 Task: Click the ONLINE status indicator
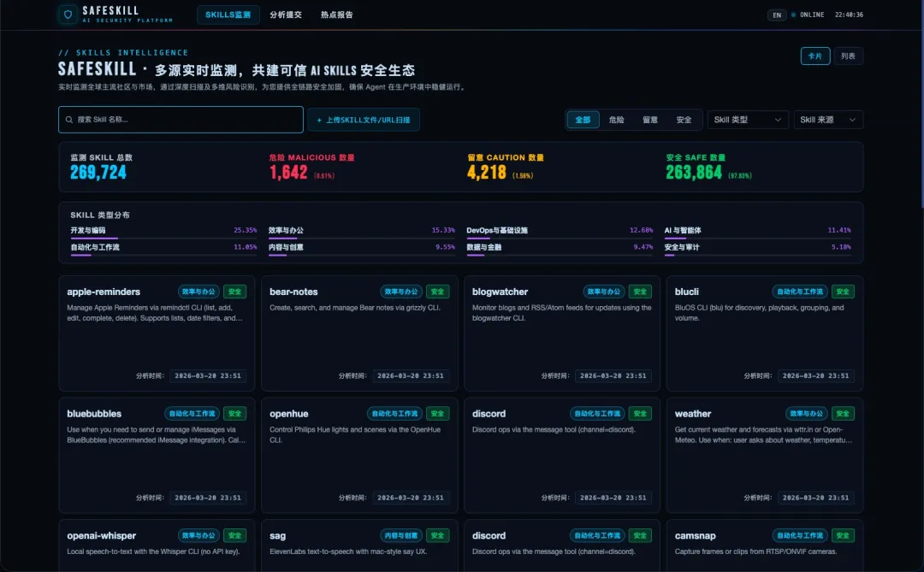pos(808,15)
